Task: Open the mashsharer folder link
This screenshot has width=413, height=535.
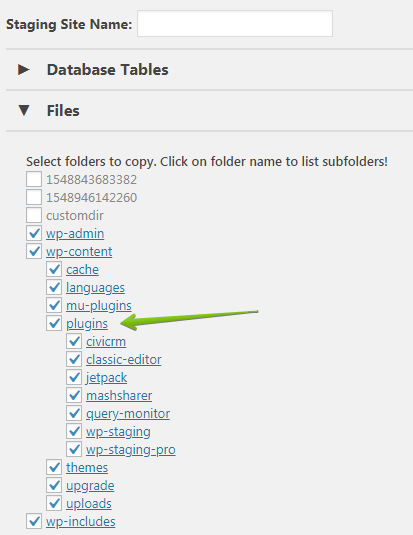Action: (119, 395)
